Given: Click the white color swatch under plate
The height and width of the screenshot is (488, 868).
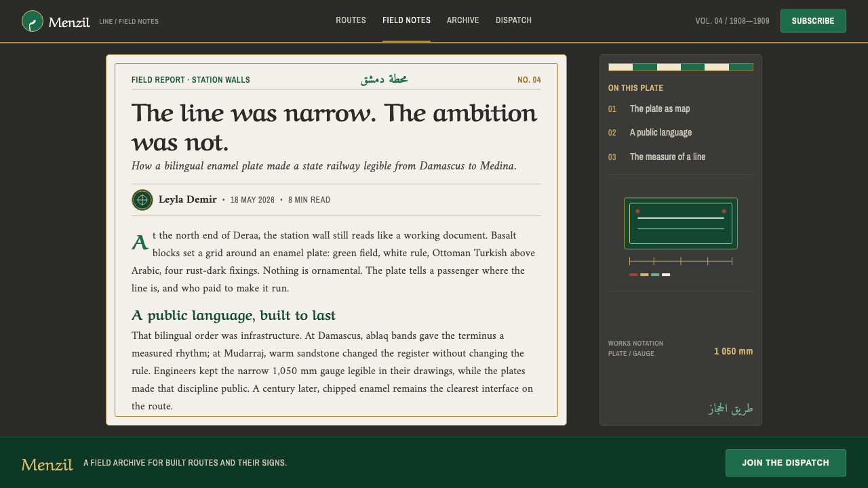Looking at the screenshot, I should [666, 274].
